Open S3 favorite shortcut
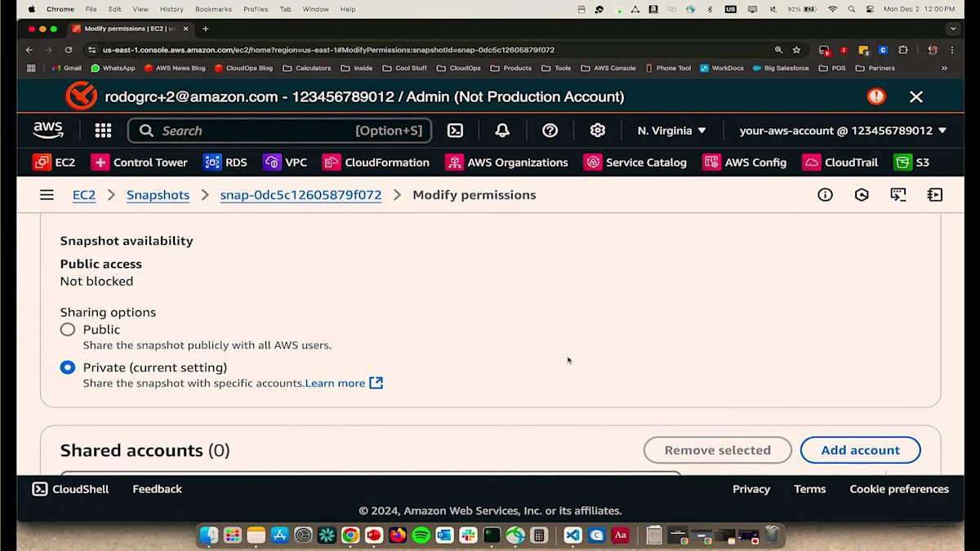Viewport: 980px width, 551px height. coord(911,162)
